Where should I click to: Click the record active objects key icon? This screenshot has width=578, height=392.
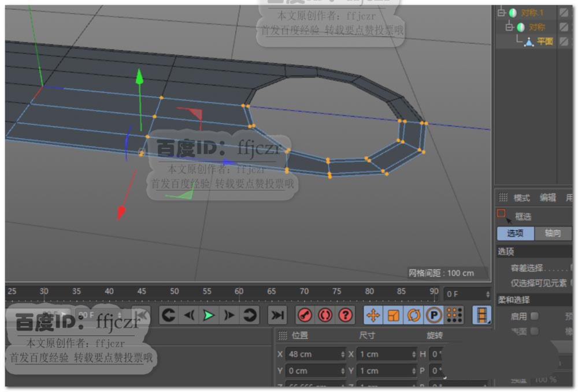(305, 315)
